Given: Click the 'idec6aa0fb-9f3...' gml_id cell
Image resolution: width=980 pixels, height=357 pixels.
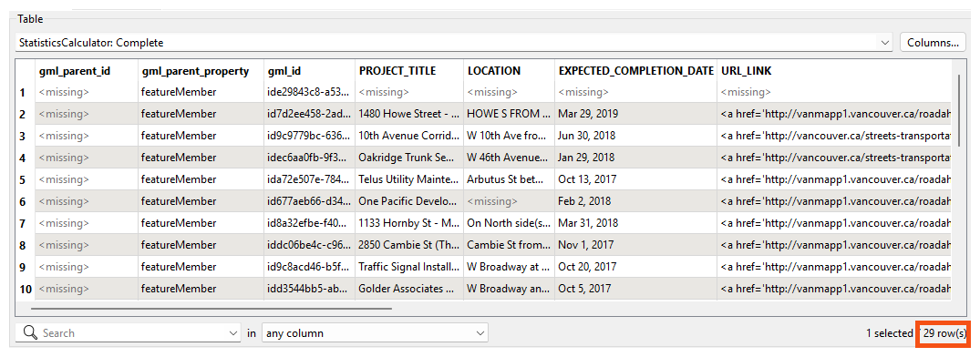Looking at the screenshot, I should coord(309,158).
